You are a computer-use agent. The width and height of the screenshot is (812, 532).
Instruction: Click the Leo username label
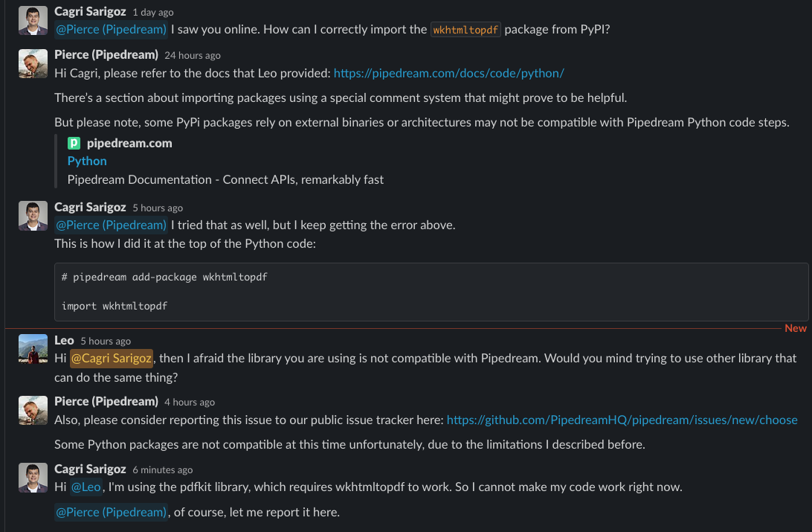[x=64, y=340]
